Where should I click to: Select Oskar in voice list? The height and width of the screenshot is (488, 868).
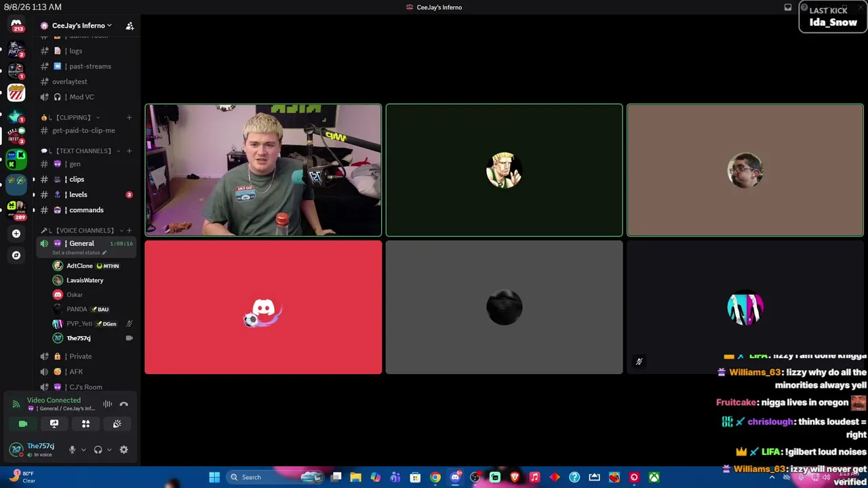pos(92,295)
